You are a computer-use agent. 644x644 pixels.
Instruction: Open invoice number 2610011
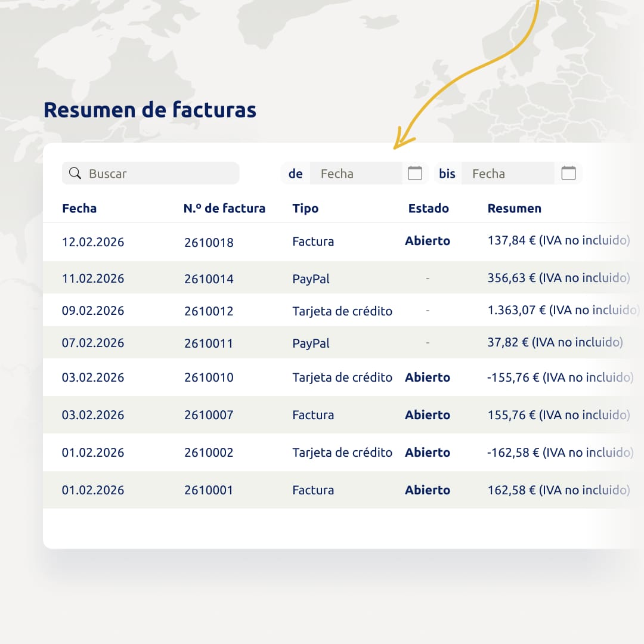coord(209,343)
